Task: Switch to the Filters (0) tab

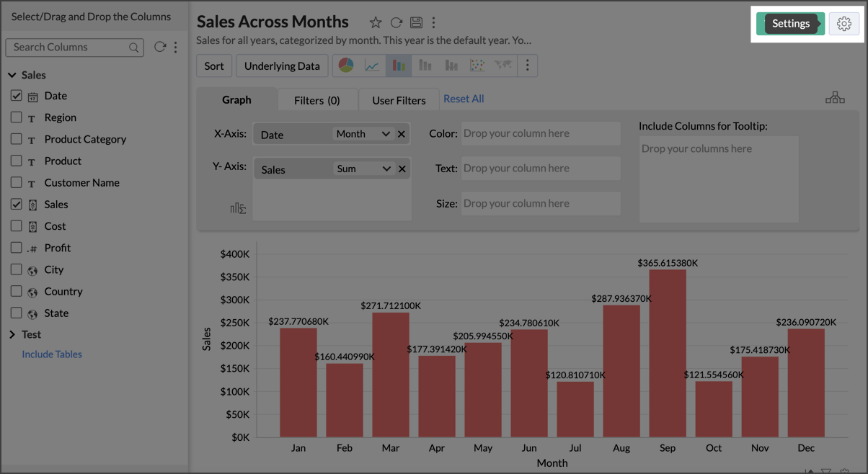Action: [x=316, y=100]
